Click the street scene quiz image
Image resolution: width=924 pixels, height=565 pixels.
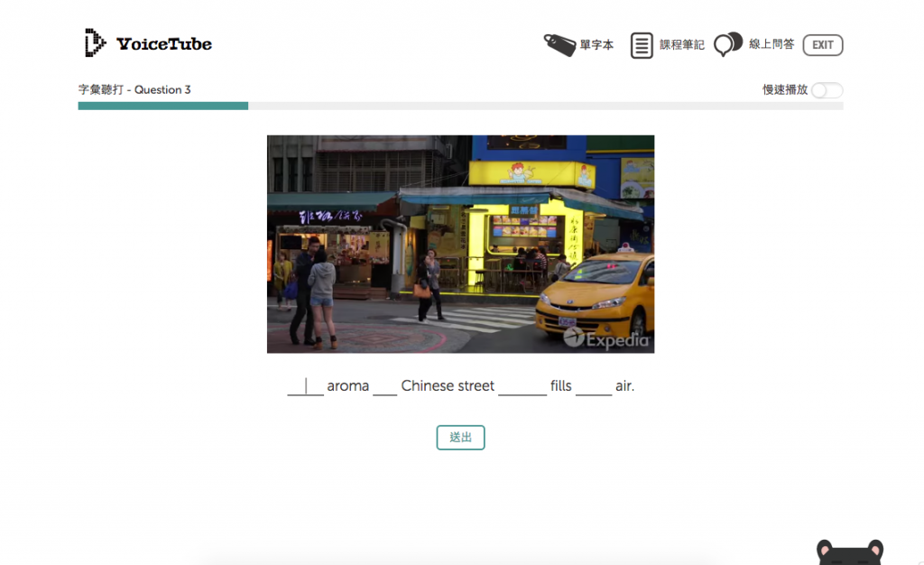click(460, 244)
